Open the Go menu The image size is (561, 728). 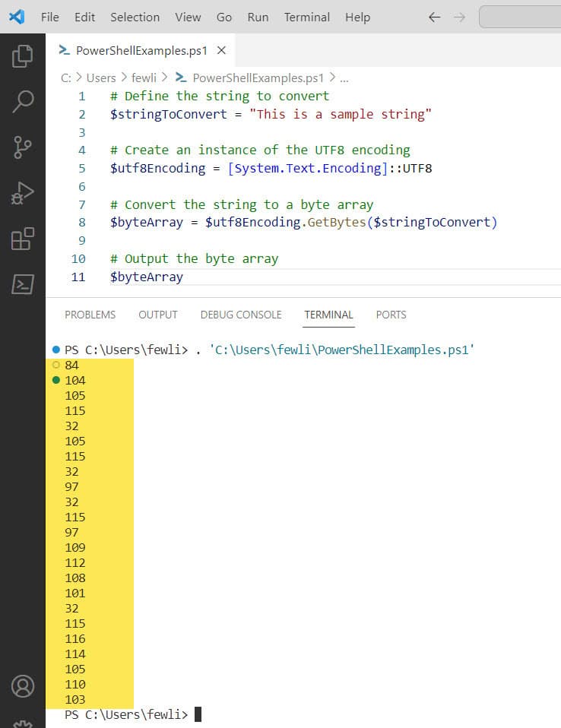[x=223, y=17]
